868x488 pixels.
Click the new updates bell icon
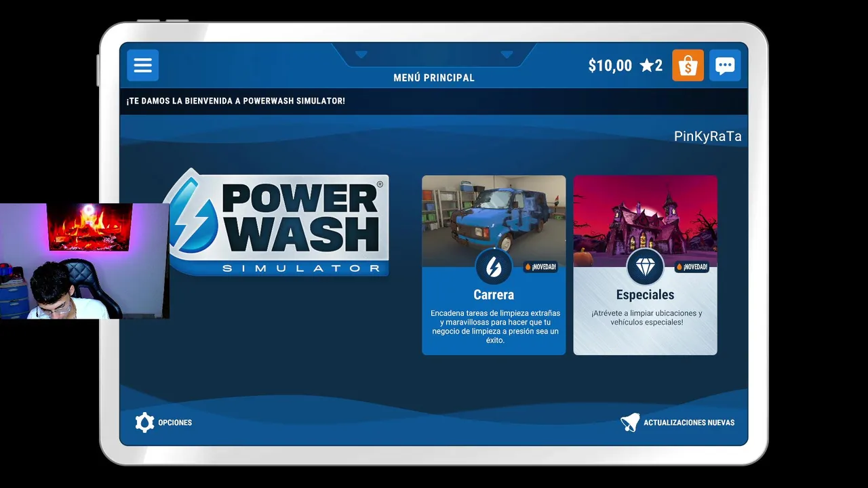click(630, 422)
